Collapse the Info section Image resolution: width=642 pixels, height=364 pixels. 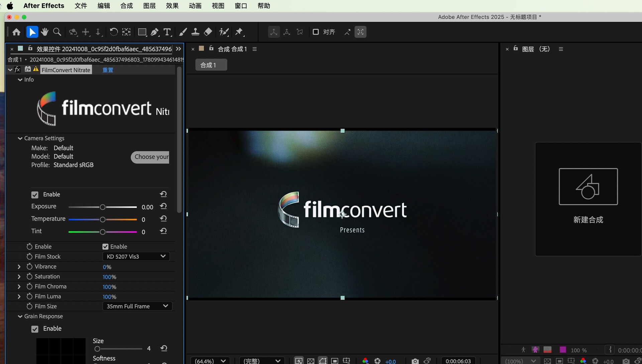coord(20,80)
